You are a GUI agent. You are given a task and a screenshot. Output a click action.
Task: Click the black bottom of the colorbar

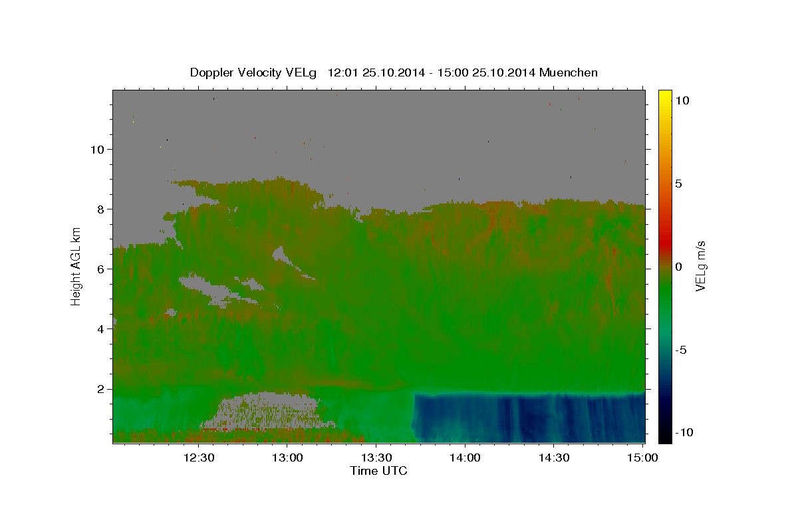[x=665, y=438]
